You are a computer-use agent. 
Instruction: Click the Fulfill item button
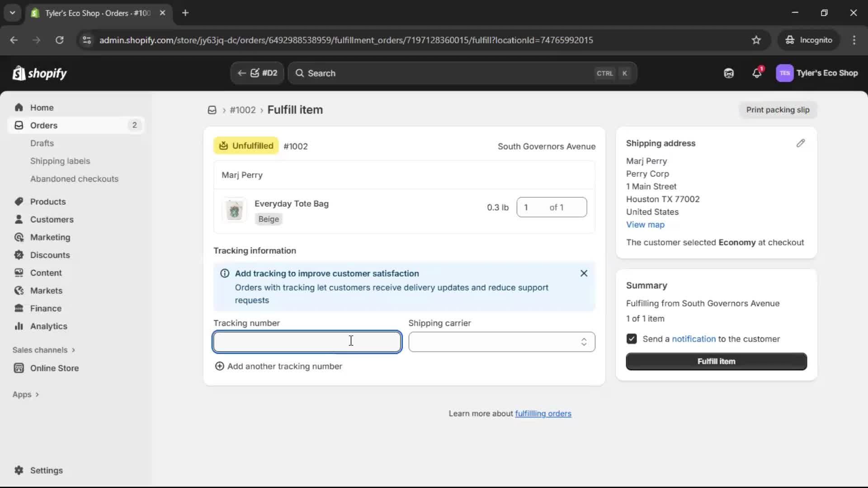pos(716,361)
